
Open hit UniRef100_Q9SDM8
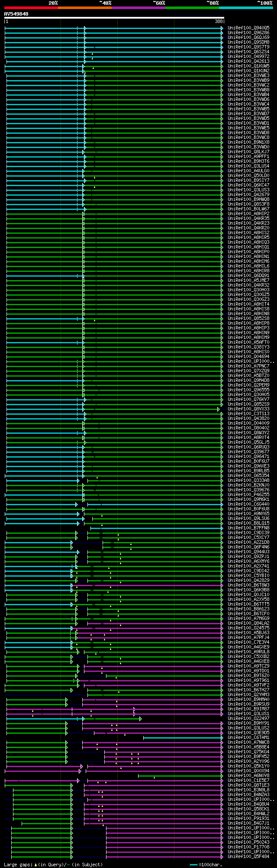pos(248,42)
